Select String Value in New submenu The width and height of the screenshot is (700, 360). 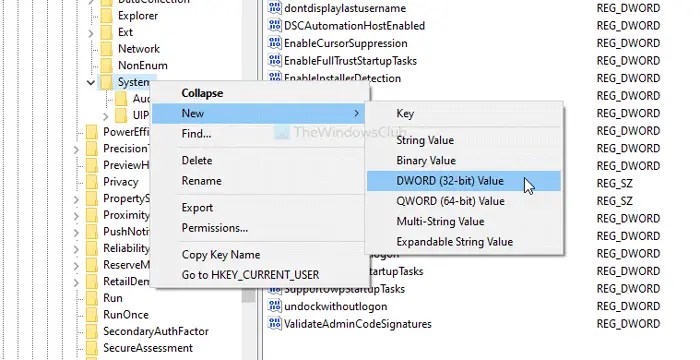[x=463, y=140]
